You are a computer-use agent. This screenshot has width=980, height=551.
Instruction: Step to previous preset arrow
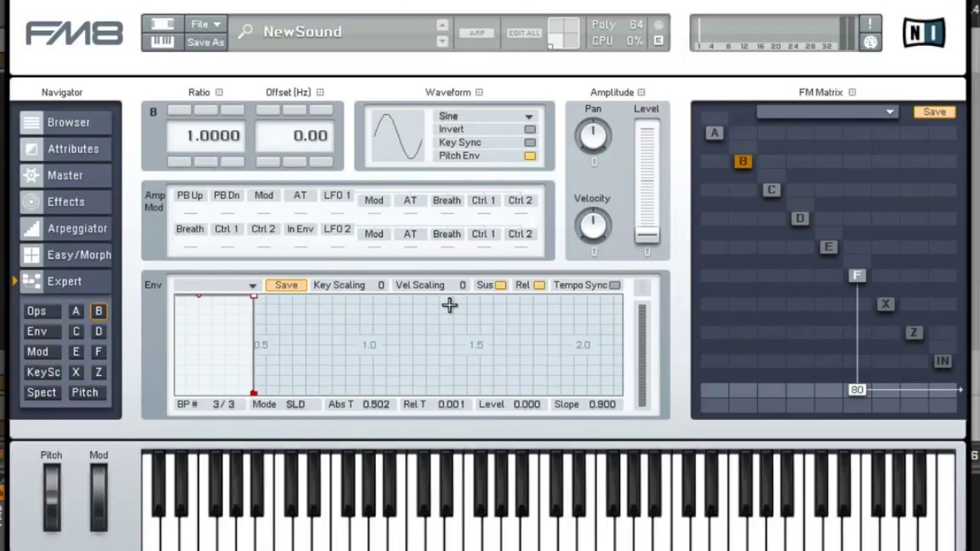click(443, 25)
